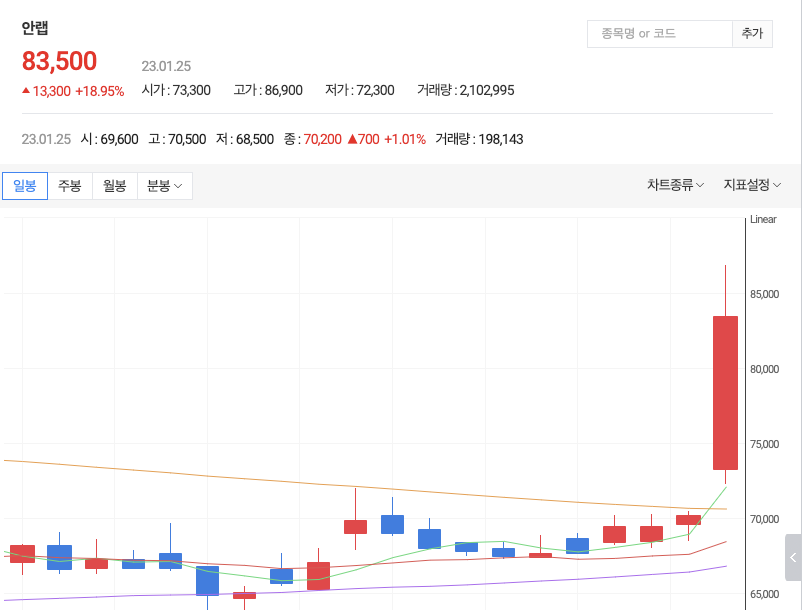Click the current price 83,500
This screenshot has height=610, width=805.
59,61
